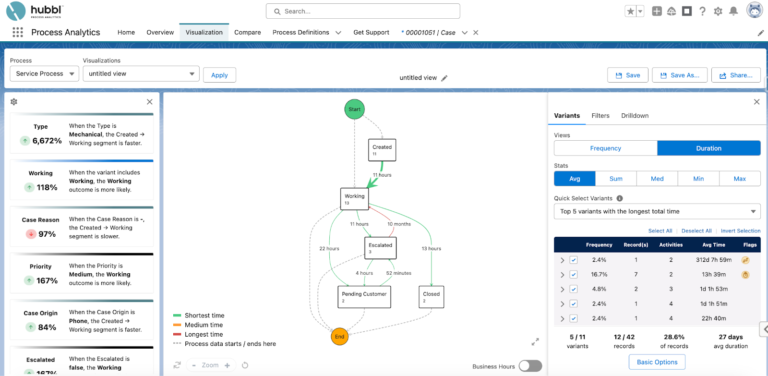Select the Med stat option
This screenshot has width=768, height=376.
point(657,179)
